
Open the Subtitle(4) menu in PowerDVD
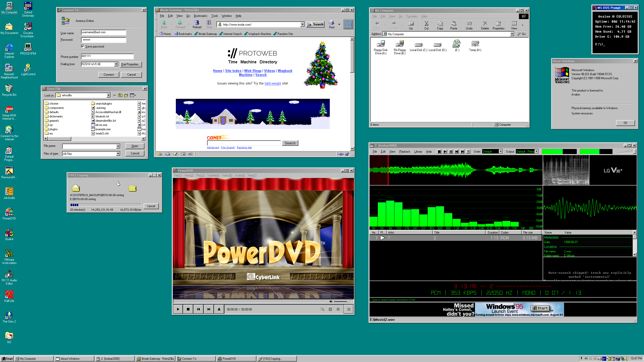click(x=213, y=175)
